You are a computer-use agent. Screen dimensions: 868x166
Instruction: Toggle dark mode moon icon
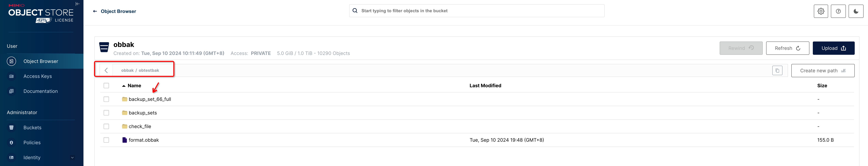(856, 11)
